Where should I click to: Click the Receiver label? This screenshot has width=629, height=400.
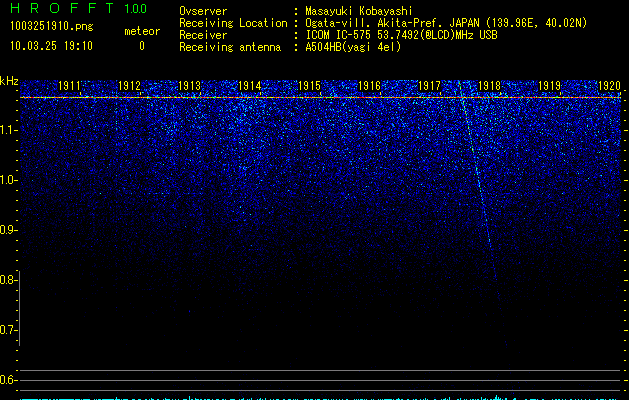point(203,35)
